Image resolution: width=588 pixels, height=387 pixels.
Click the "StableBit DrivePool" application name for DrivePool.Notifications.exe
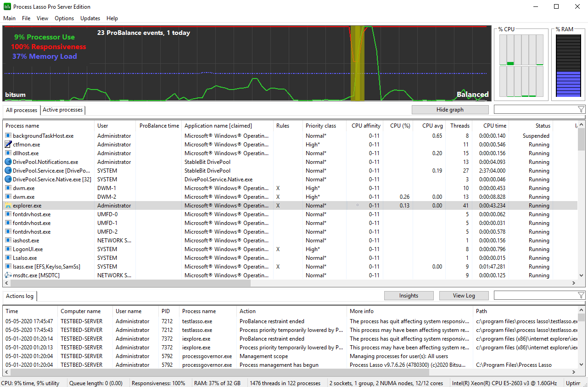click(x=207, y=162)
